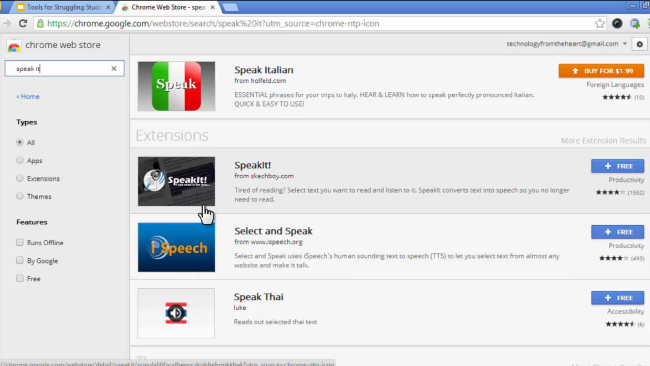
Task: Reload the page with the refresh icon
Action: tap(23, 24)
